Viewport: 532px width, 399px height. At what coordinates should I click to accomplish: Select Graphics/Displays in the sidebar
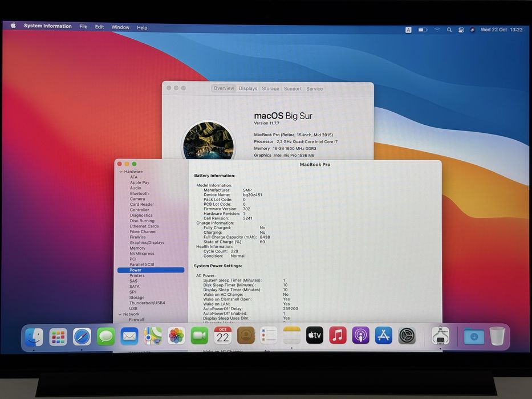147,243
